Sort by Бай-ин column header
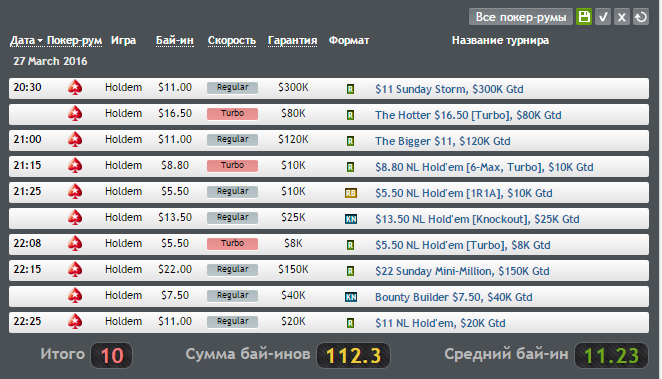Image resolution: width=662 pixels, height=379 pixels. point(175,41)
